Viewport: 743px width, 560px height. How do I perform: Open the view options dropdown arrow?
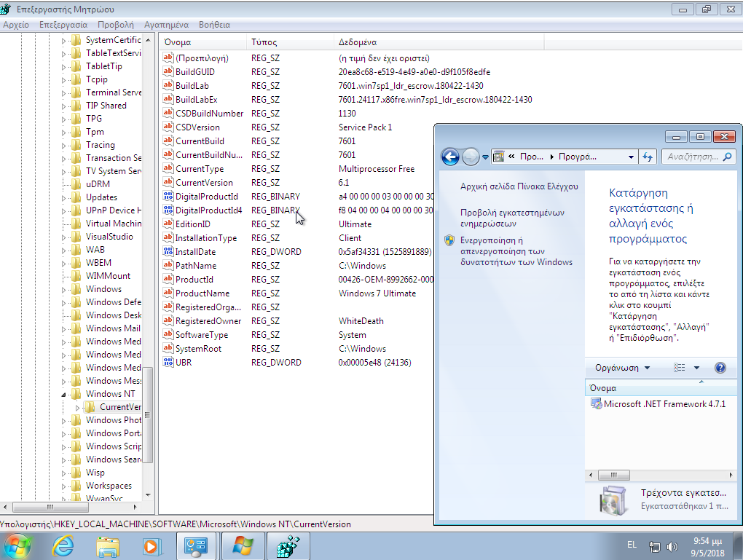[696, 368]
